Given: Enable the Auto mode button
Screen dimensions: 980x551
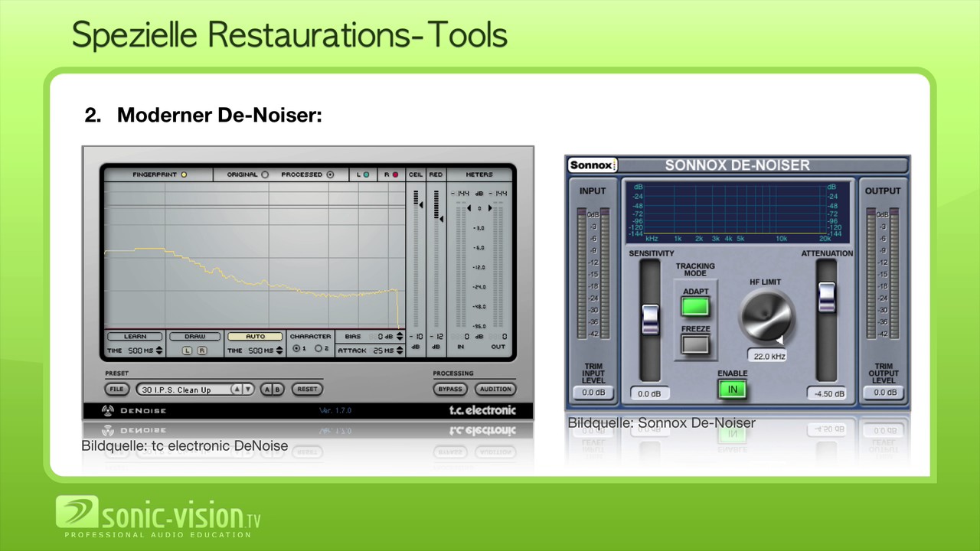Looking at the screenshot, I should [x=255, y=337].
